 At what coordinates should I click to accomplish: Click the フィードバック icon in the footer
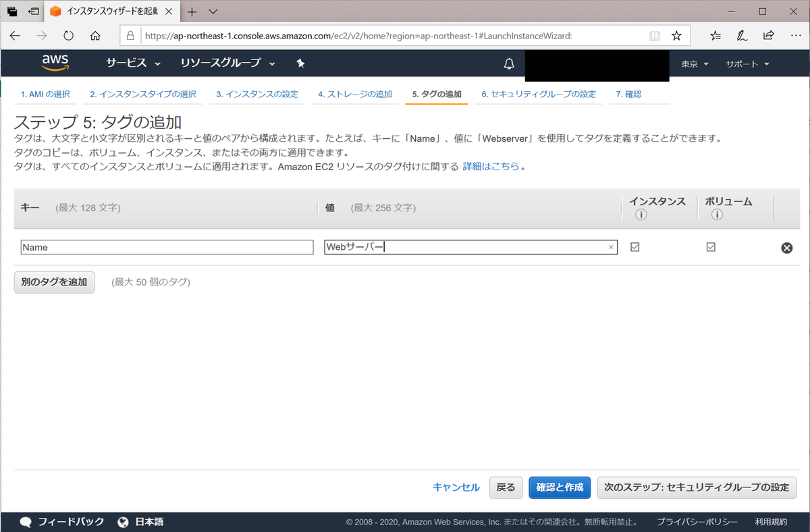pos(25,521)
